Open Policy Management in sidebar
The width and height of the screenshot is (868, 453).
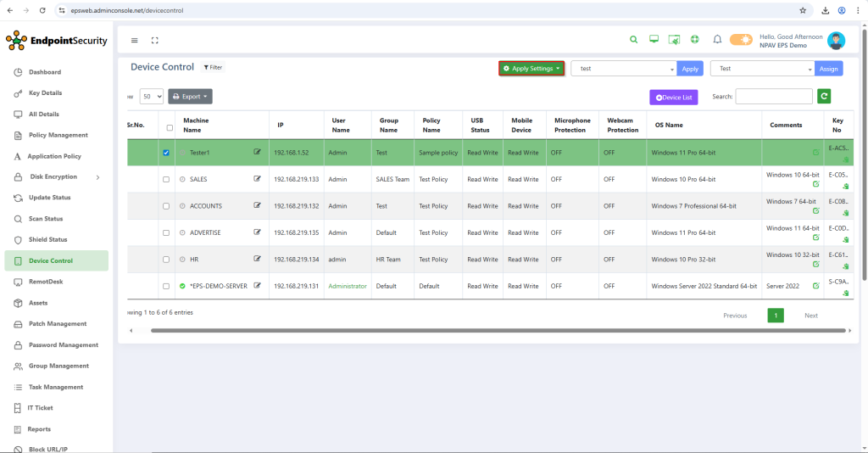pos(58,135)
